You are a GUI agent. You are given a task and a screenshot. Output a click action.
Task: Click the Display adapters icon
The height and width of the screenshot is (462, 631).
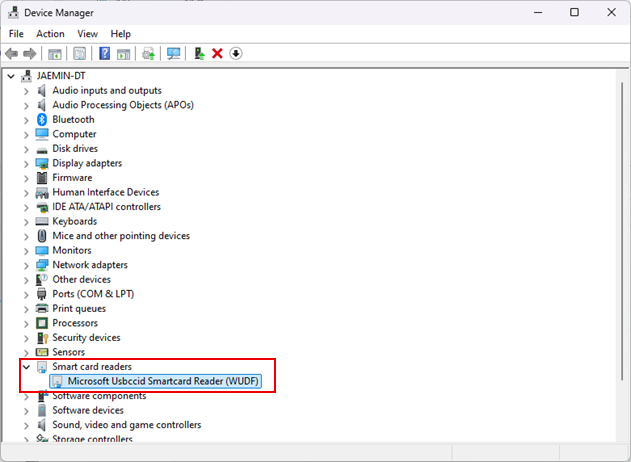(42, 163)
